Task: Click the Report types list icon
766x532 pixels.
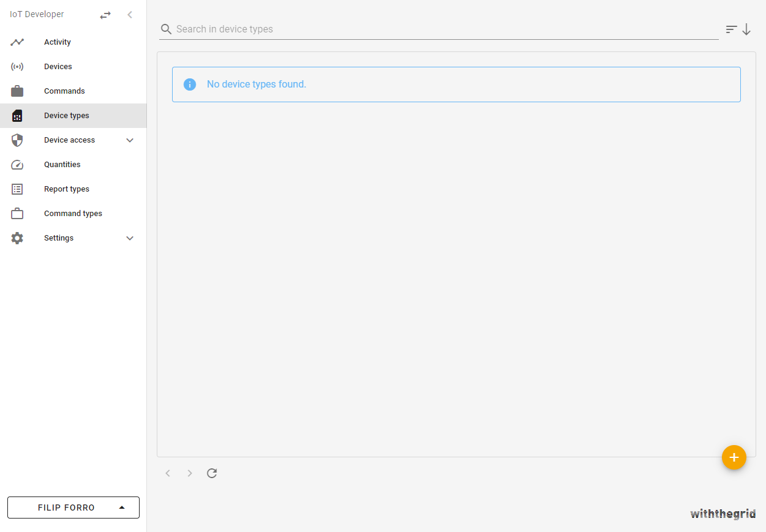Action: [x=17, y=189]
